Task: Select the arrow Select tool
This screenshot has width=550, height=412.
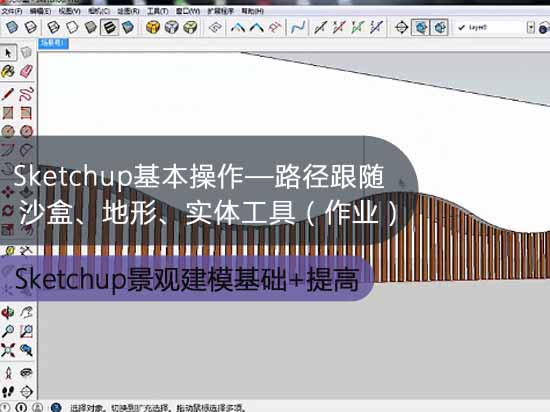Action: 8,53
